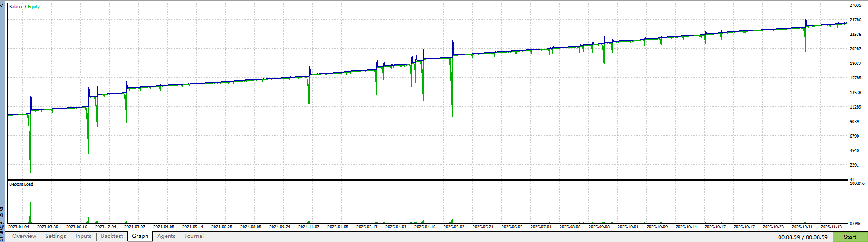This screenshot has height=242, width=868.
Task: Click the 2024.04.08 date label
Action: [164, 227]
